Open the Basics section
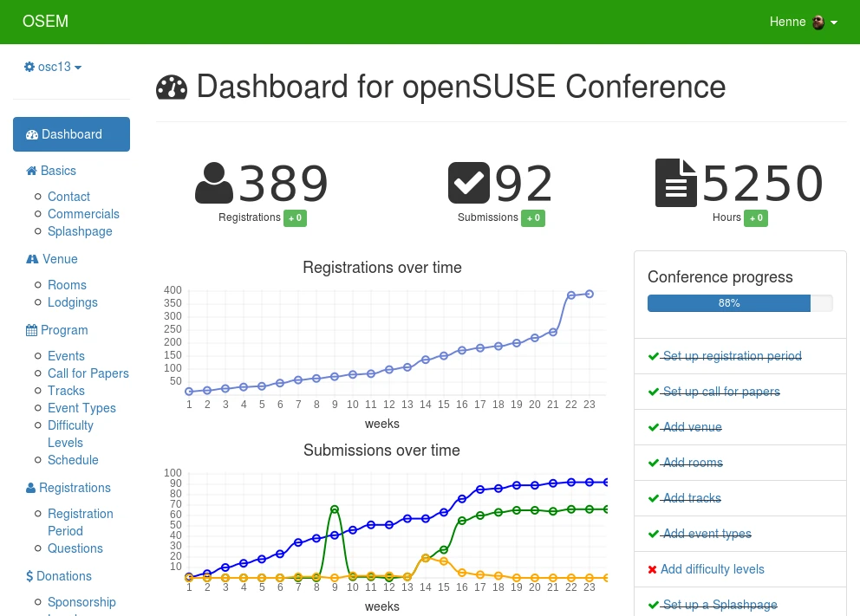The height and width of the screenshot is (616, 860). coord(58,171)
